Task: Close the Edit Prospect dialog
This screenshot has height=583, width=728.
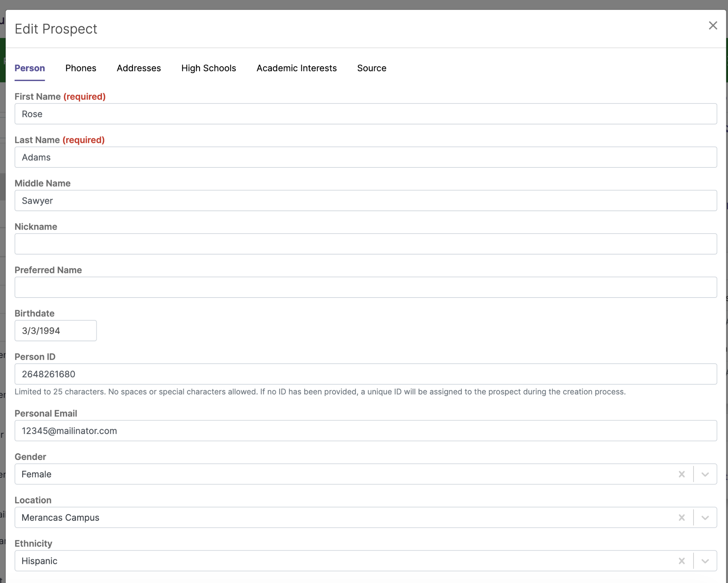Action: [713, 26]
